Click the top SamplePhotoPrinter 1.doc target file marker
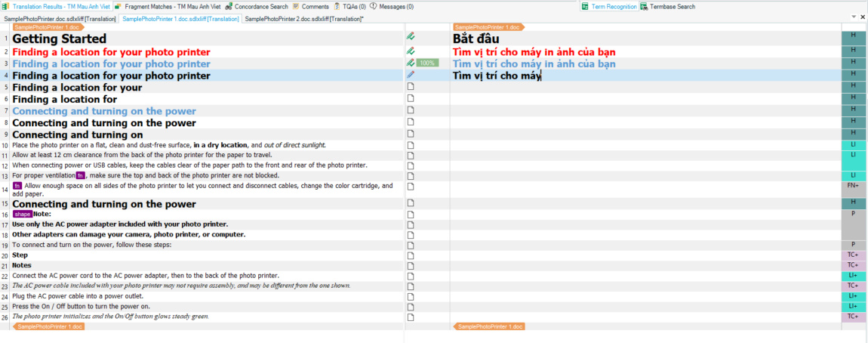This screenshot has height=343, width=868. 488,27
